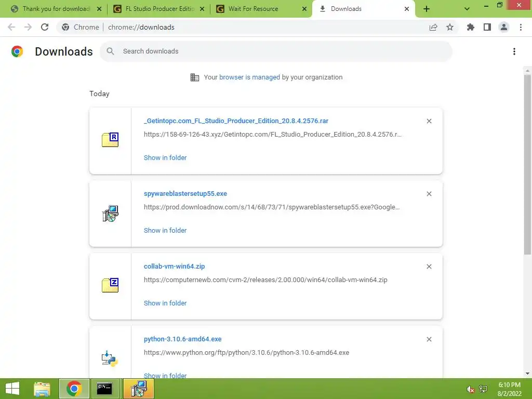Open File Explorer from the taskbar
The image size is (532, 399).
click(x=42, y=389)
